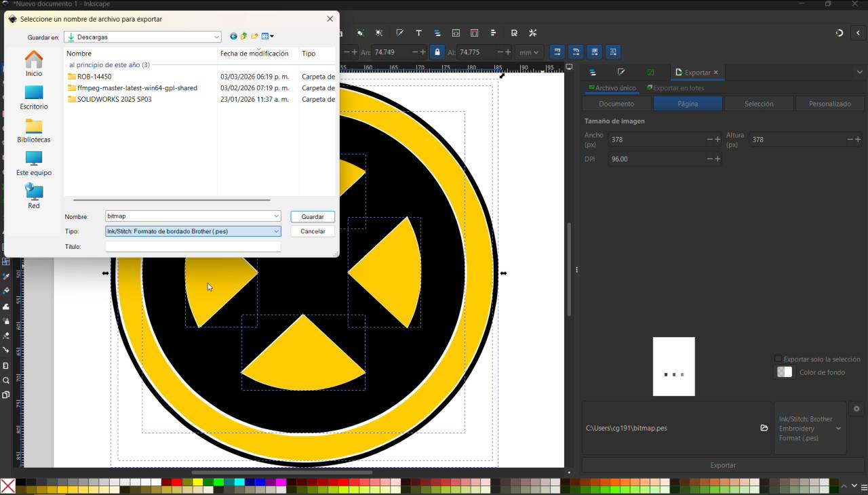
Task: Select the Dropper tool
Action: tap(6, 277)
